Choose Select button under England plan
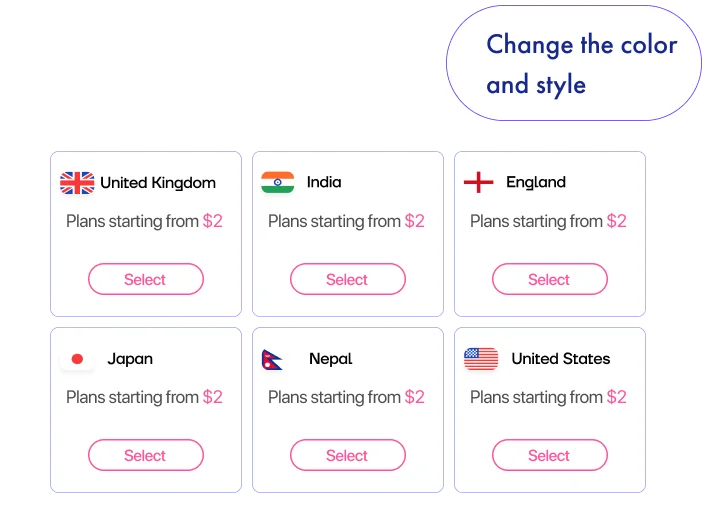Viewport: 707px width, 532px height. [x=549, y=280]
